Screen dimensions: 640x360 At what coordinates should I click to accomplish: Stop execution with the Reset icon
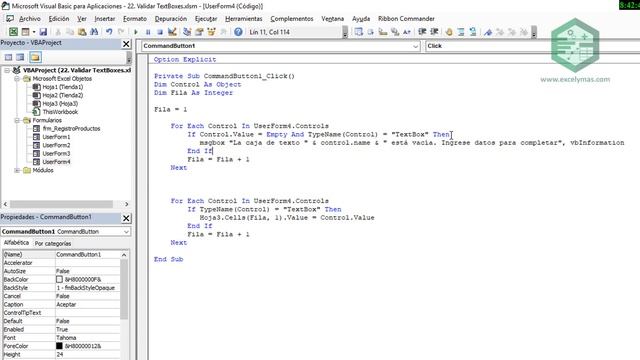[x=160, y=32]
